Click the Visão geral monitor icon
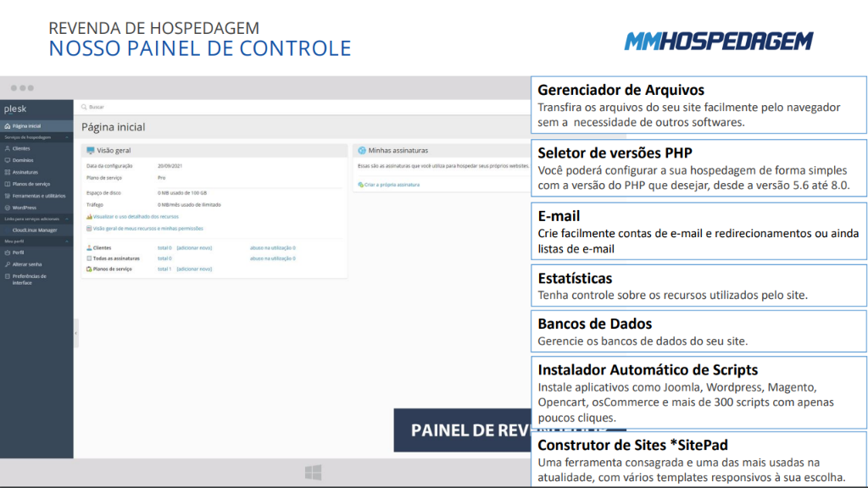Image resolution: width=868 pixels, height=488 pixels. (x=90, y=151)
